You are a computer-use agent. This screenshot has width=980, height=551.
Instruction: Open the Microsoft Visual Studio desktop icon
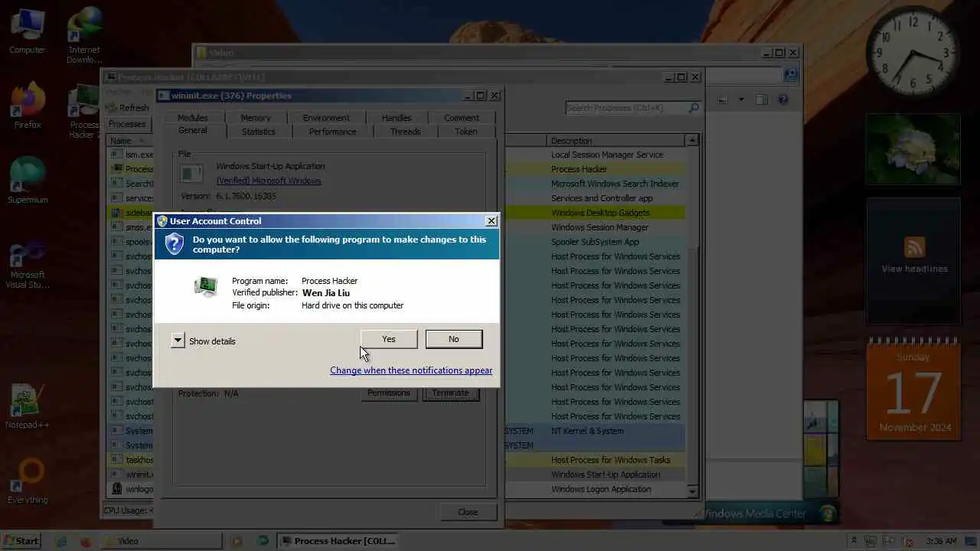tap(28, 265)
